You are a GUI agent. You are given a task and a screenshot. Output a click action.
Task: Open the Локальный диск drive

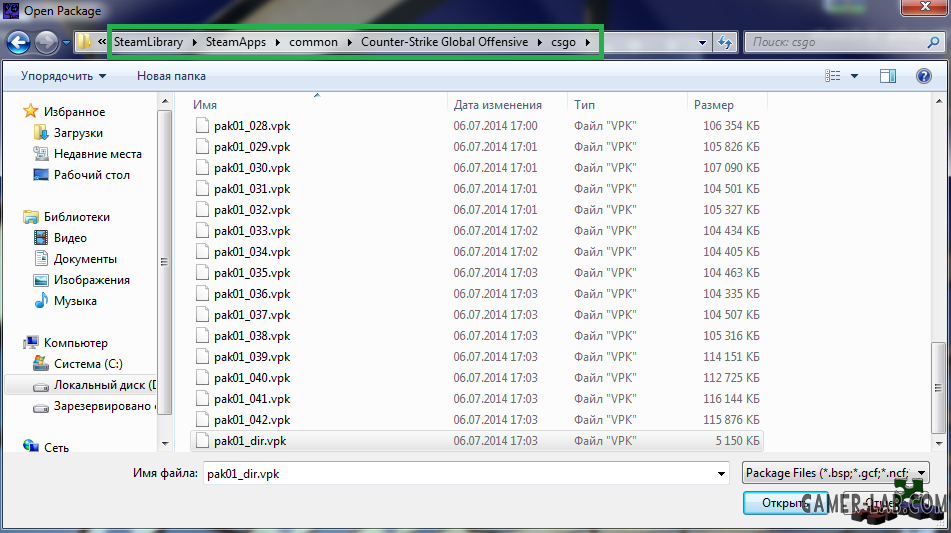[x=104, y=384]
